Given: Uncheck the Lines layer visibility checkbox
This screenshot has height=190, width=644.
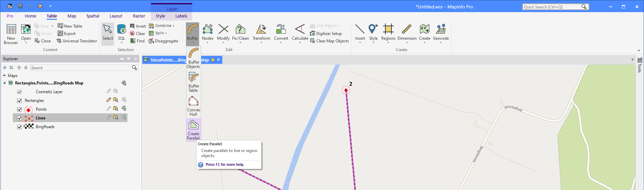Looking at the screenshot, I should (x=19, y=118).
